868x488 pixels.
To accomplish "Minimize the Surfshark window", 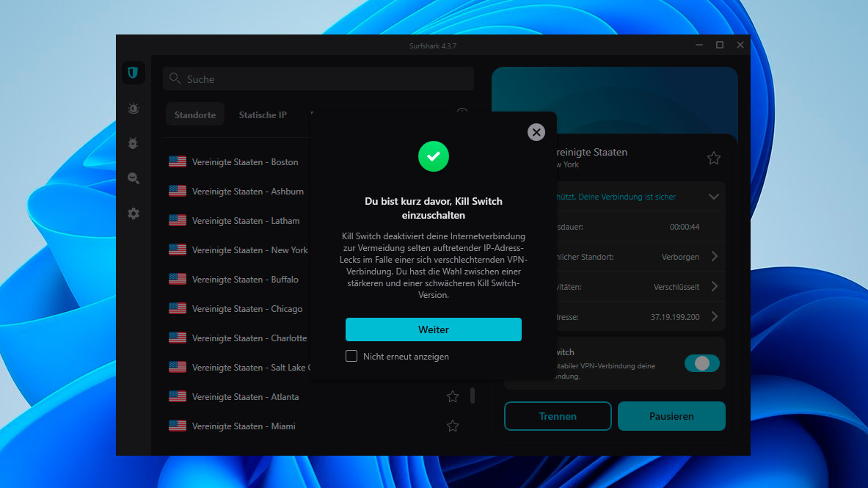I will tap(699, 45).
